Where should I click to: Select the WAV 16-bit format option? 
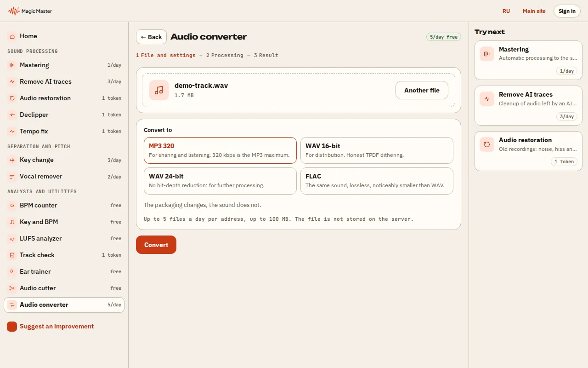(377, 150)
